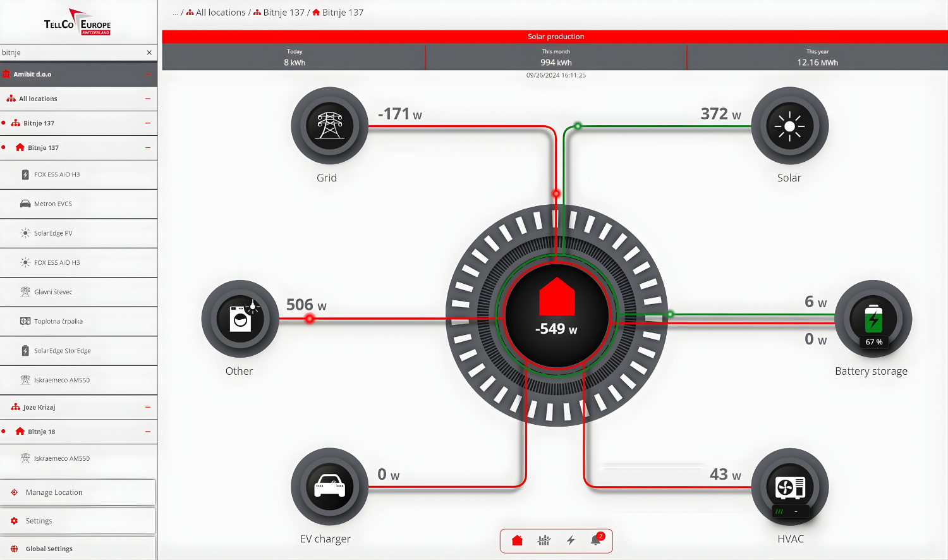Click the Amibit d.o.o building icon
Screen dimensions: 948x560
pos(6,74)
